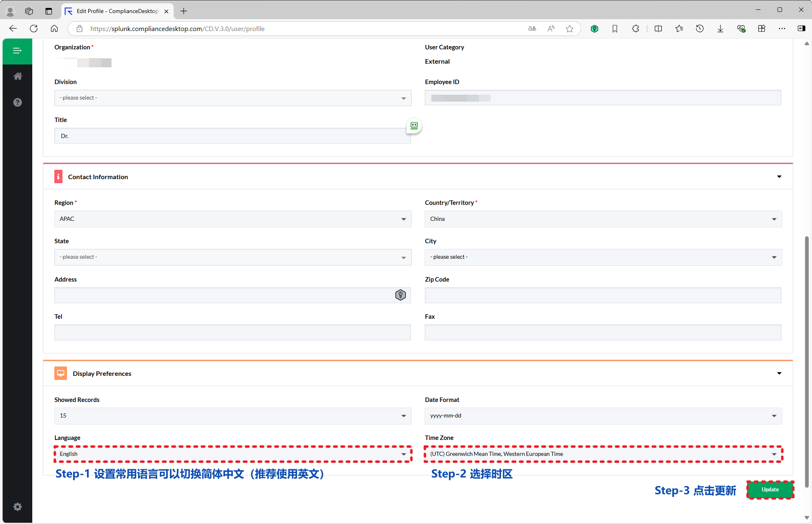Open the Home icon in sidebar
The width and height of the screenshot is (812, 524).
18,76
